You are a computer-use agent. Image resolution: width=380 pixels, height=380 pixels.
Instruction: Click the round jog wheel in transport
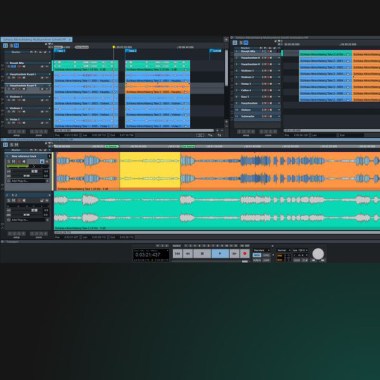pos(318,254)
